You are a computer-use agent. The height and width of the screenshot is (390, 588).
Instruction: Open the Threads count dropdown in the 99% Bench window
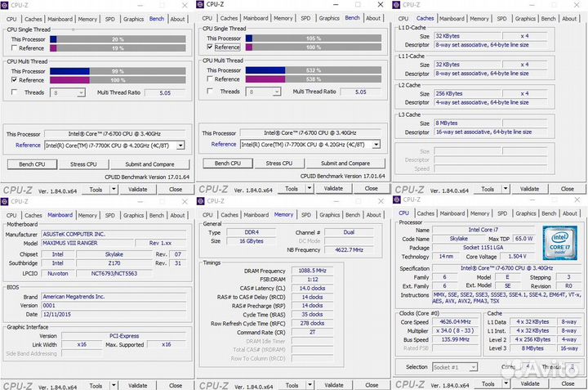coord(81,92)
